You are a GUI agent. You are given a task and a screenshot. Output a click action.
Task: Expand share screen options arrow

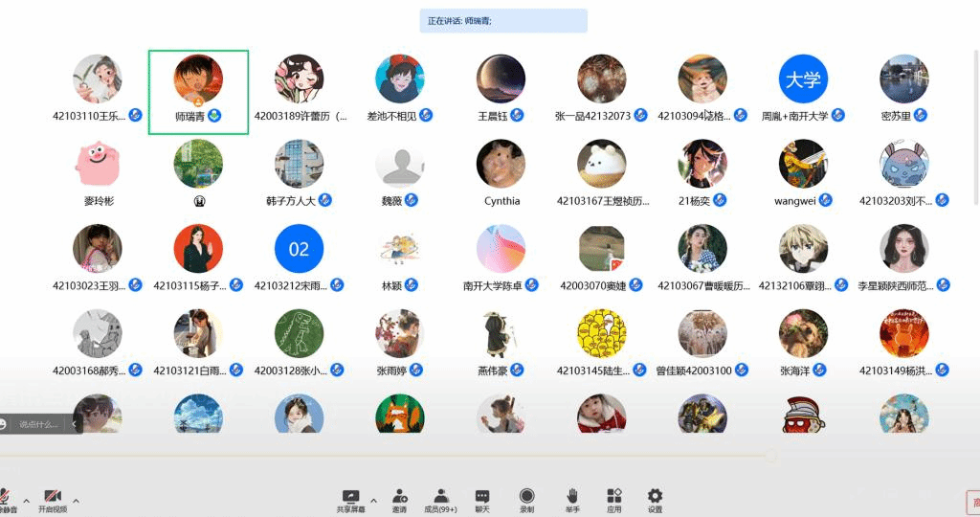coord(373,500)
